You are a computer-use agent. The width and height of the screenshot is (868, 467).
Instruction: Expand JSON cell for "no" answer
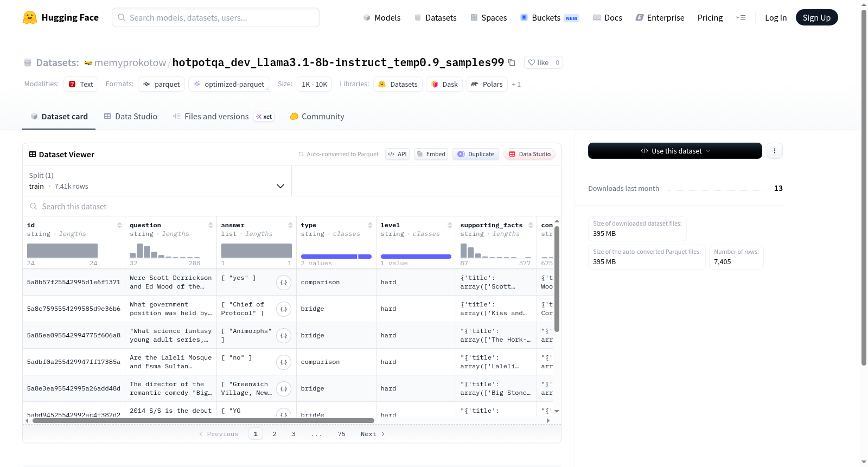click(x=284, y=362)
